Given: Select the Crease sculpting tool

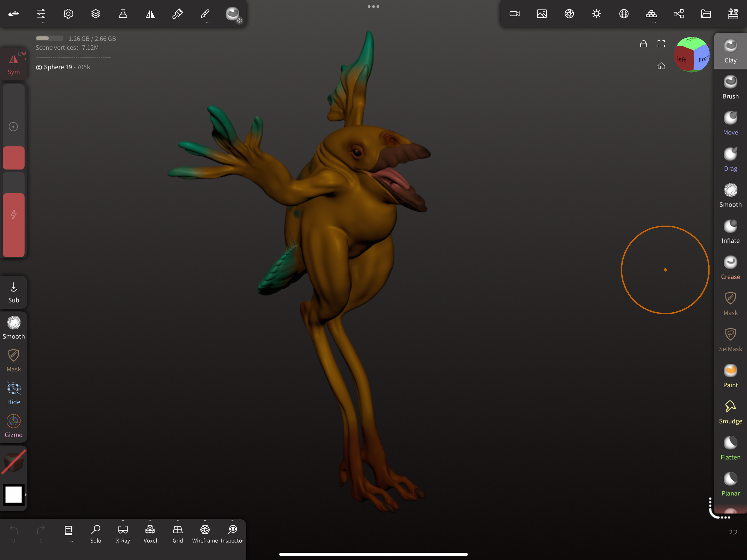Looking at the screenshot, I should tap(730, 267).
